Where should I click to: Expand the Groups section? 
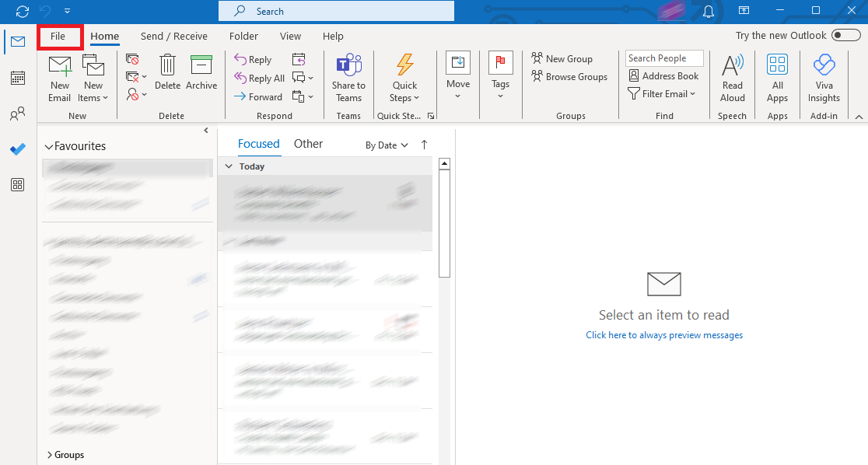pyautogui.click(x=67, y=454)
